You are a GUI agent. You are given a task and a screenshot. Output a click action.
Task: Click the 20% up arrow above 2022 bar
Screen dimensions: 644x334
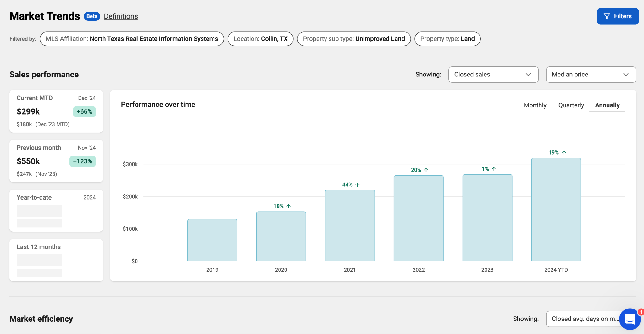point(426,170)
